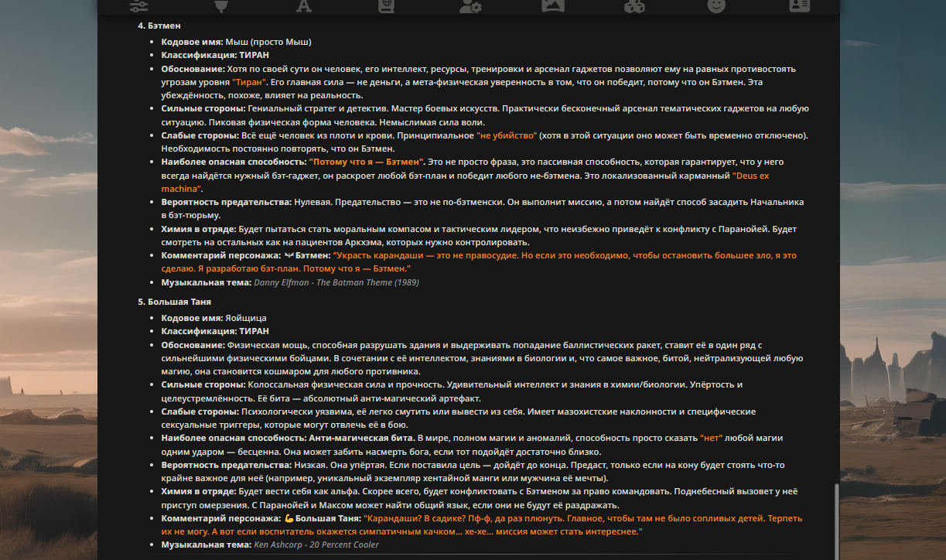This screenshot has height=560, width=946.
Task: Click the chat's vertical scrollbar thumb
Action: click(x=836, y=521)
